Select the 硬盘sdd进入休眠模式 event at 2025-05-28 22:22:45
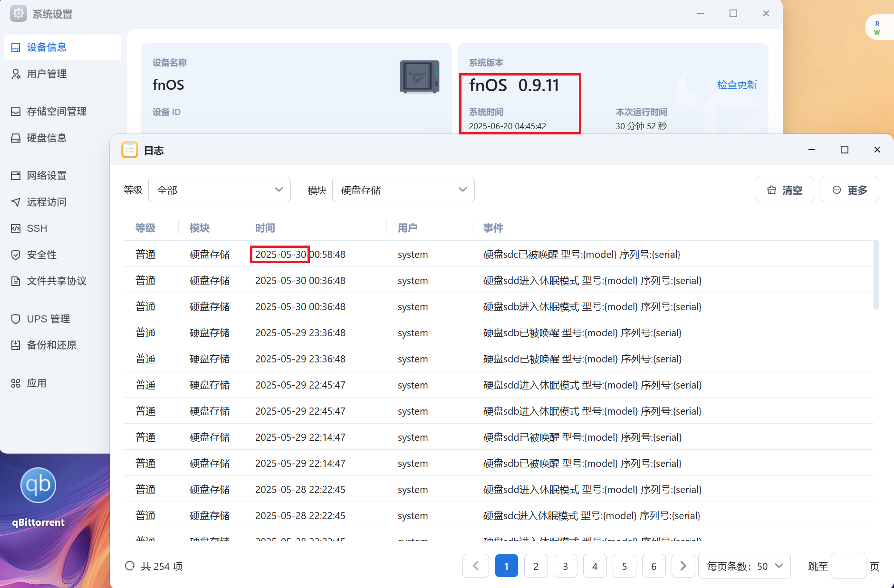This screenshot has width=894, height=588. (499, 489)
